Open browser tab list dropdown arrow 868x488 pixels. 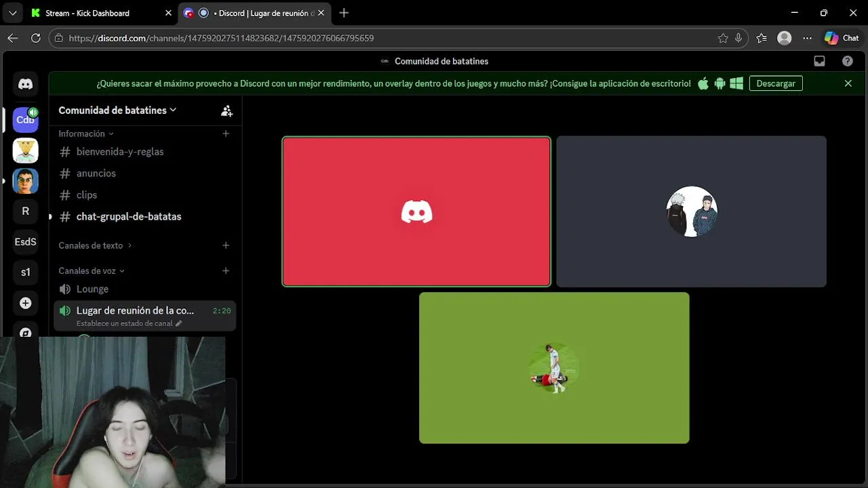pyautogui.click(x=12, y=13)
